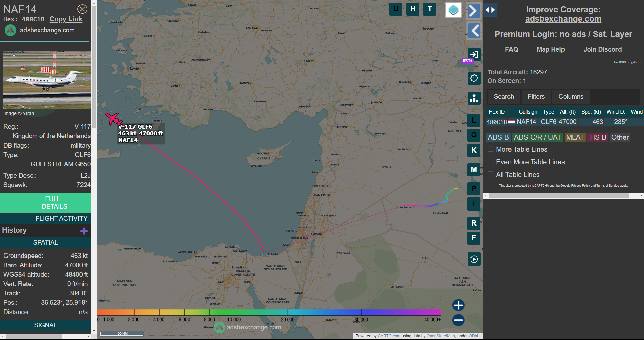This screenshot has width=644, height=340.
Task: Toggle the L map button
Action: tap(474, 120)
